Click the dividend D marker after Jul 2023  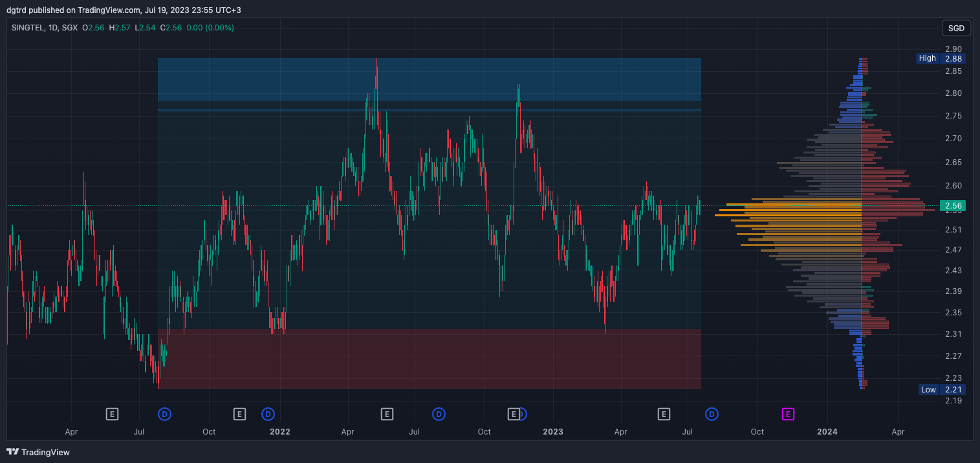pyautogui.click(x=712, y=414)
